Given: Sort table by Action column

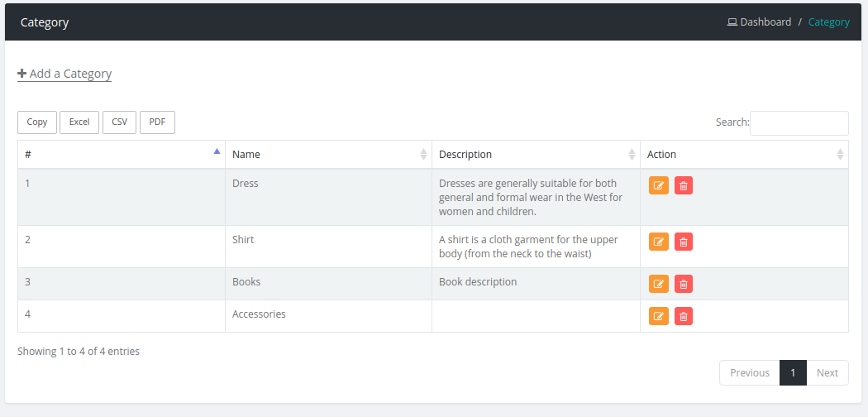Looking at the screenshot, I should [x=744, y=155].
